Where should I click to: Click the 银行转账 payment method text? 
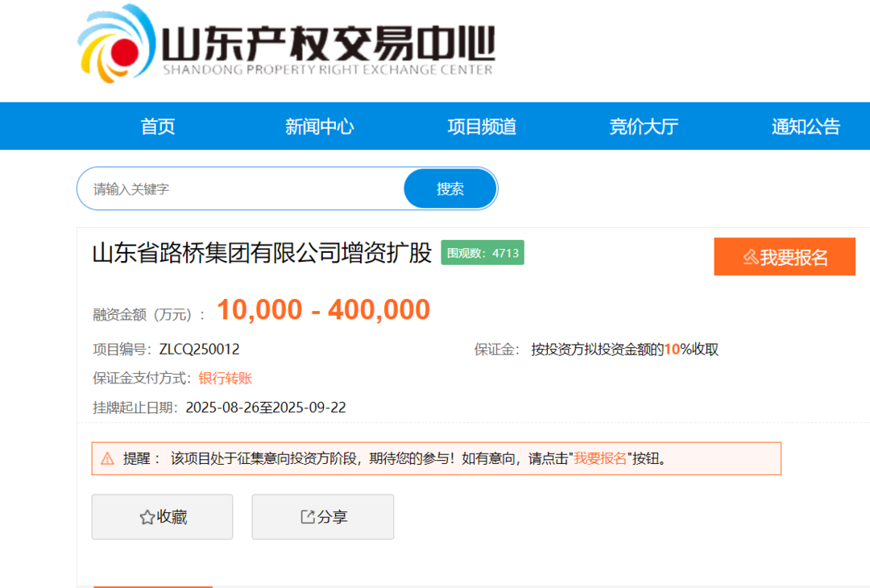pyautogui.click(x=226, y=379)
